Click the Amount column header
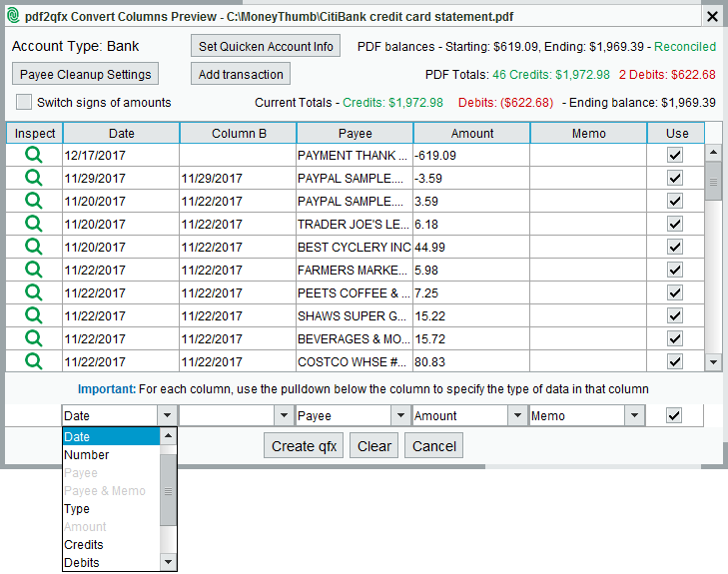This screenshot has height=574, width=728. (x=471, y=133)
